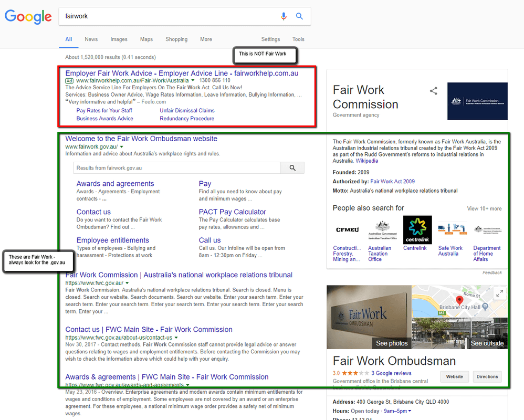This screenshot has width=524, height=420.
Task: Click the Feedback link under the panel
Action: click(x=492, y=272)
